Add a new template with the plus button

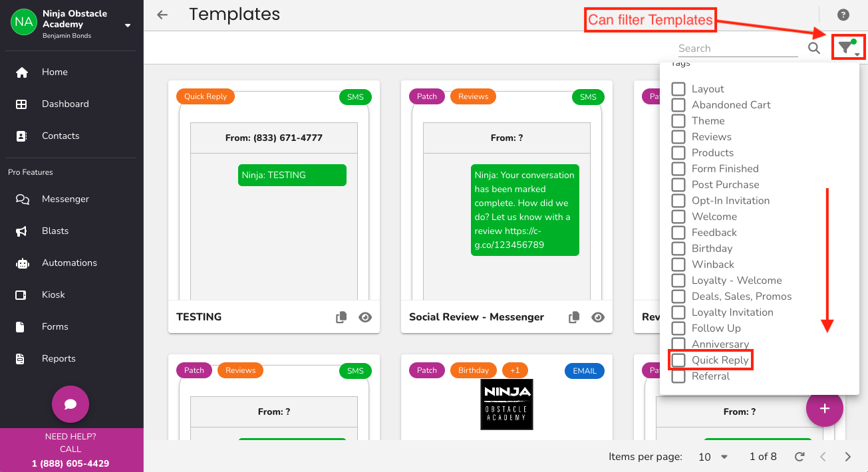825,408
